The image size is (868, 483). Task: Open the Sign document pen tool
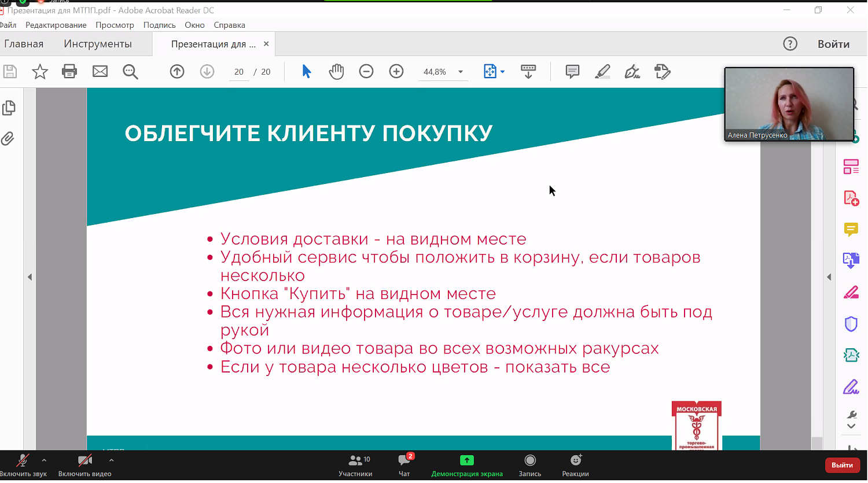632,72
